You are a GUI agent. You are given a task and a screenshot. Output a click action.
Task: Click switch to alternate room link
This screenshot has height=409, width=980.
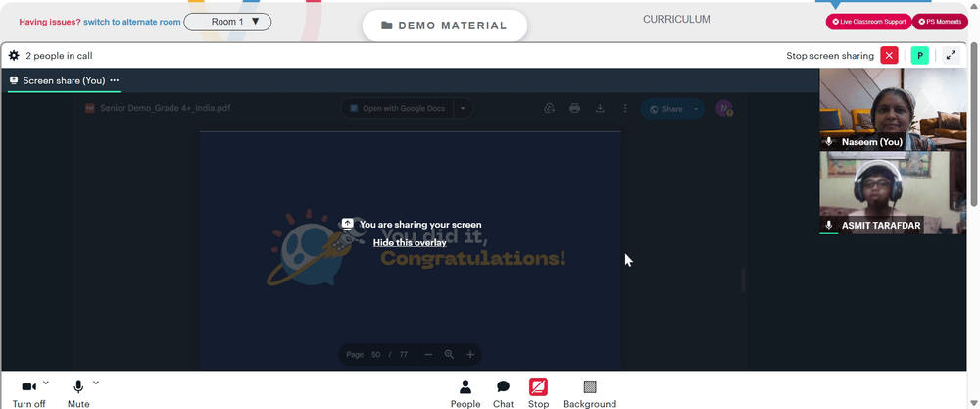point(132,22)
